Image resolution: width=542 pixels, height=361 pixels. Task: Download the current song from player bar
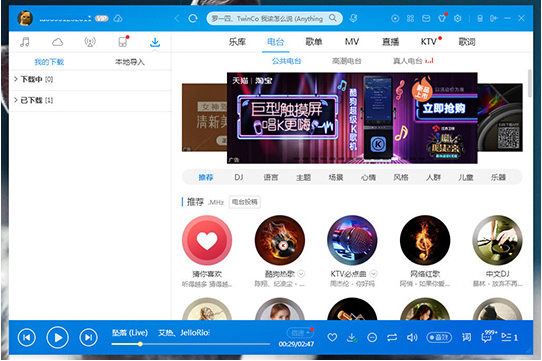coord(352,337)
